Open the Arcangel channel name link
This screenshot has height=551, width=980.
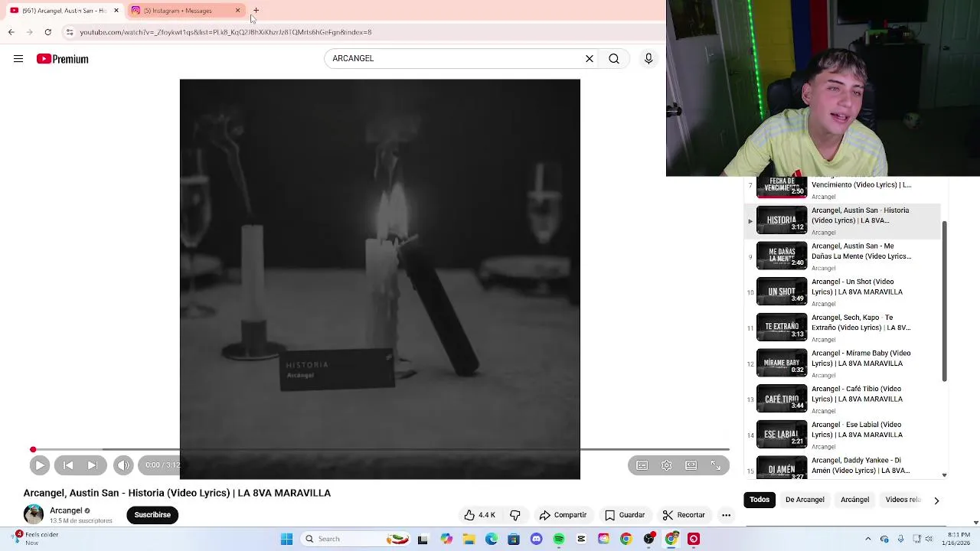click(x=66, y=510)
